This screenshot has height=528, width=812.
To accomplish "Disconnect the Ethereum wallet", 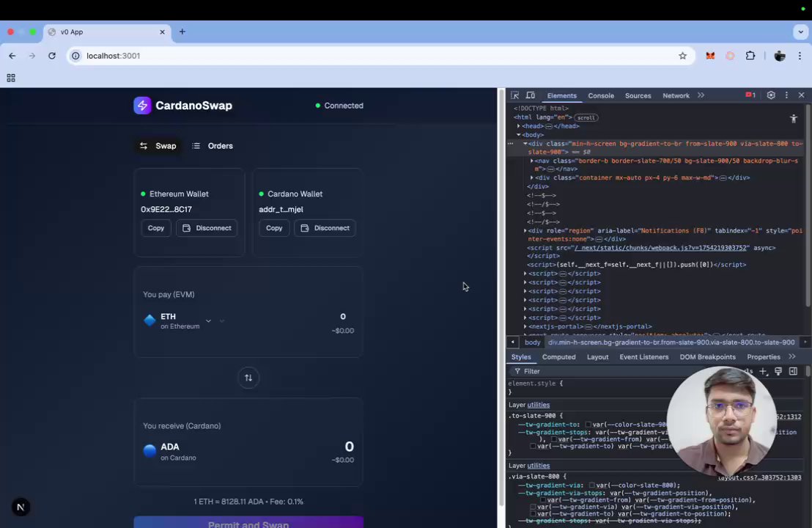I will (207, 228).
